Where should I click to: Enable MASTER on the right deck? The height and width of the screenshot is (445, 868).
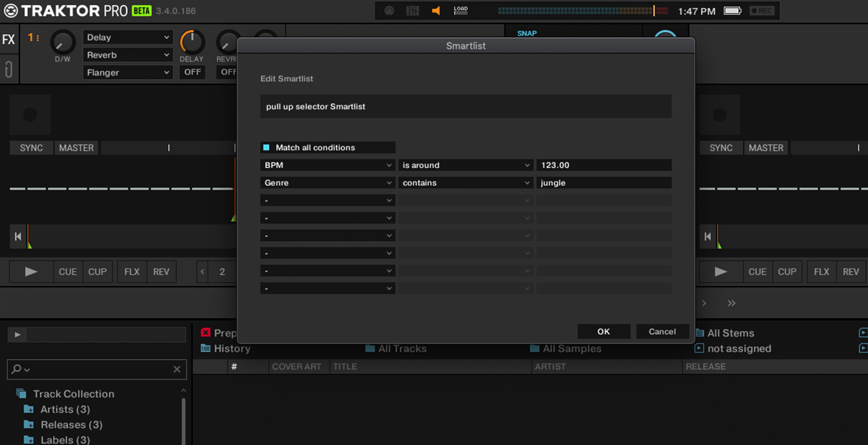click(x=766, y=148)
